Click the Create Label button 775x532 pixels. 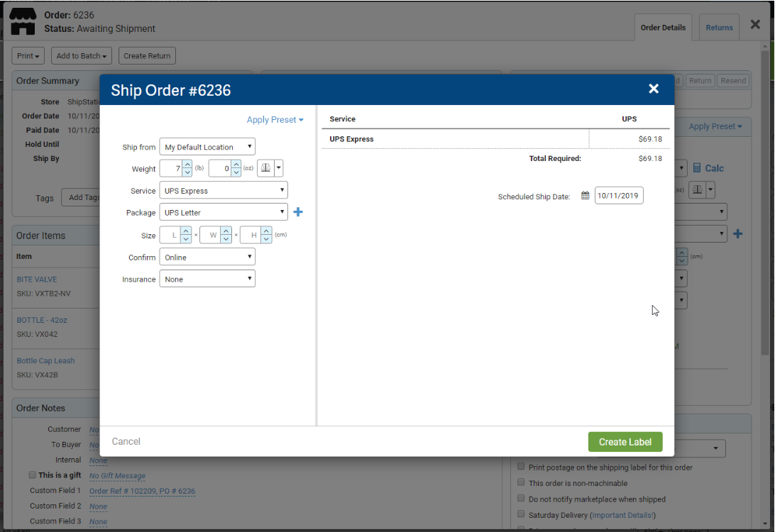coord(625,442)
